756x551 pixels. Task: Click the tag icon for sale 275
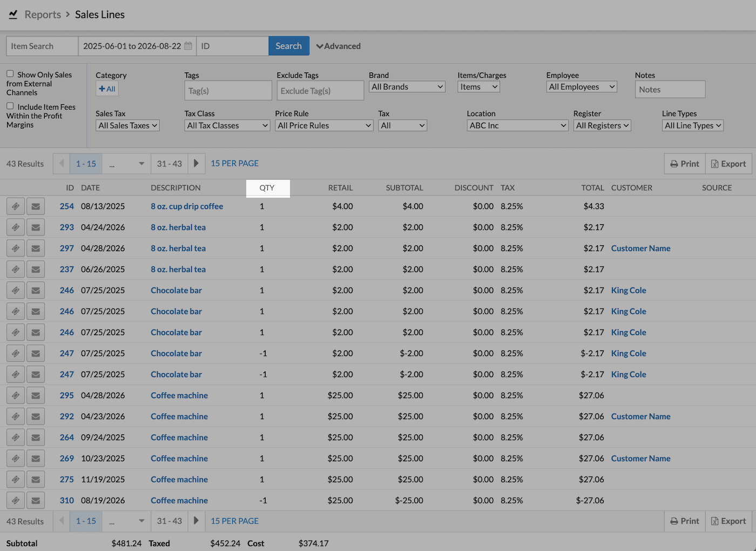click(16, 480)
